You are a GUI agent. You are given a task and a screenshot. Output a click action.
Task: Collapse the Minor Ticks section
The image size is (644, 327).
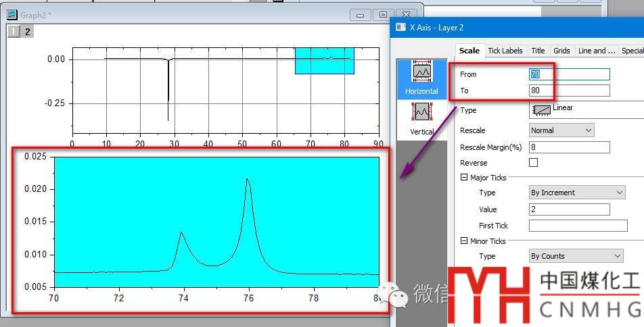tap(463, 241)
